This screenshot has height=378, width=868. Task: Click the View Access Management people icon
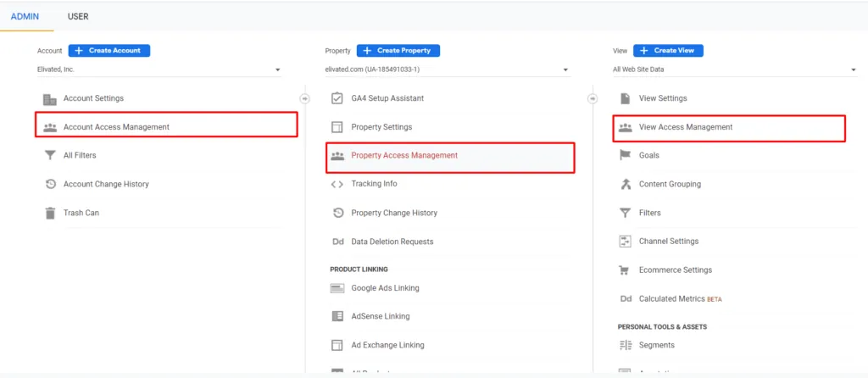pyautogui.click(x=625, y=127)
